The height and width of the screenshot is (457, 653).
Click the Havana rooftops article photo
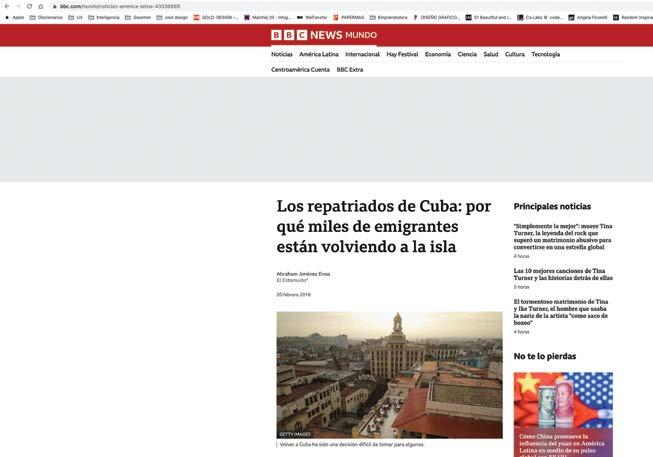(x=389, y=375)
